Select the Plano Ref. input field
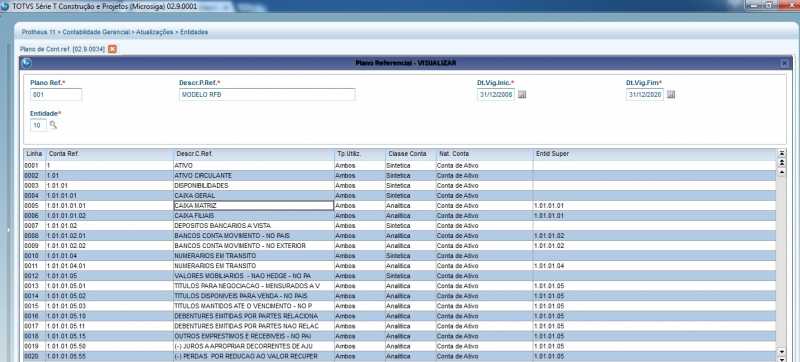The width and height of the screenshot is (800, 362). click(x=56, y=95)
